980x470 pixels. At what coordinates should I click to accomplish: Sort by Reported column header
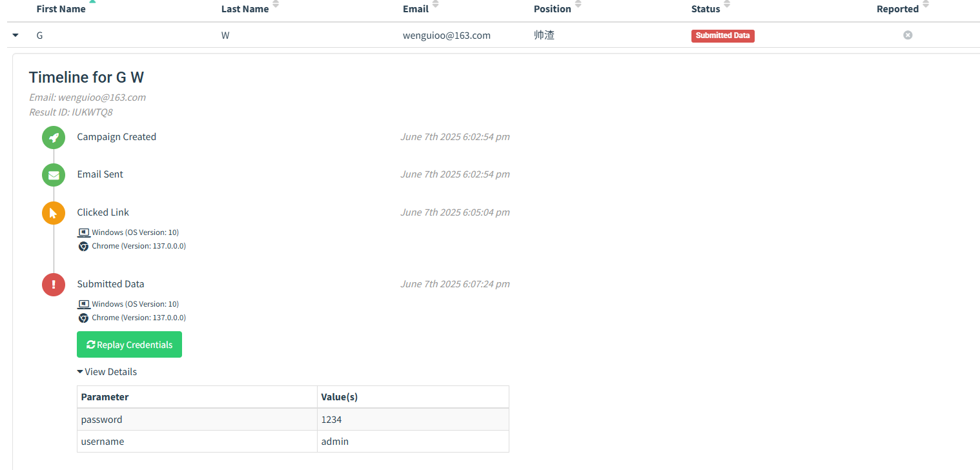coord(897,9)
